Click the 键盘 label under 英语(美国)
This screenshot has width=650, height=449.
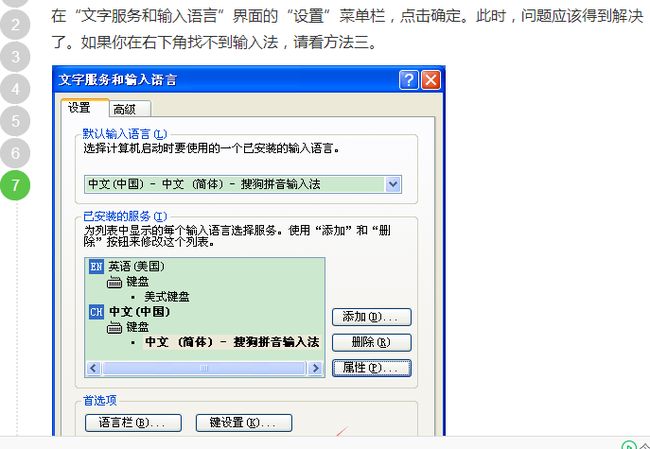click(x=137, y=282)
